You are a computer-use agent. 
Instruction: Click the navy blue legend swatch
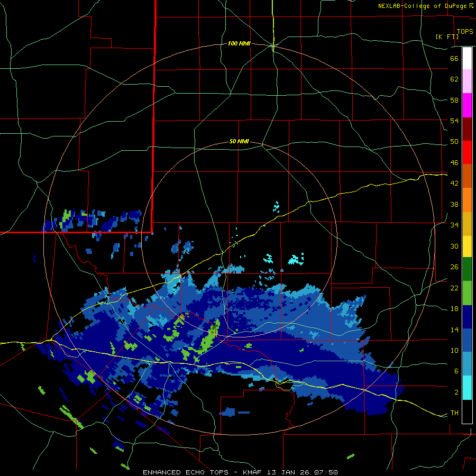pyautogui.click(x=467, y=317)
